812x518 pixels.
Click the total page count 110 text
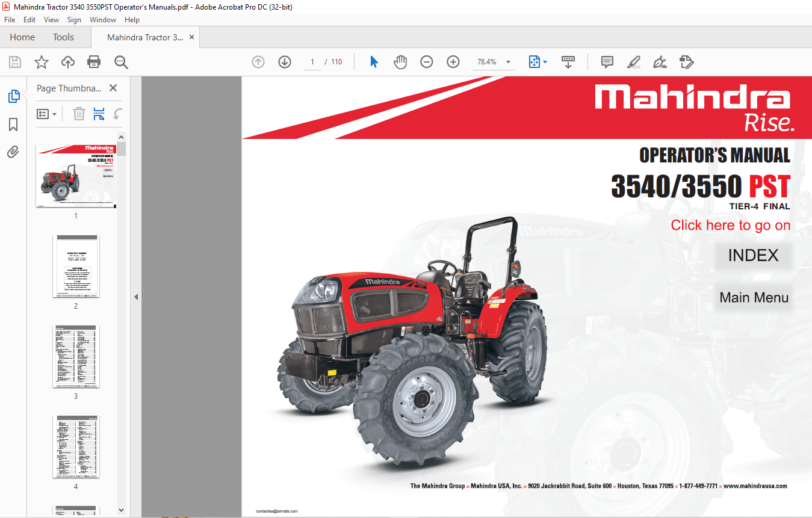pyautogui.click(x=336, y=62)
